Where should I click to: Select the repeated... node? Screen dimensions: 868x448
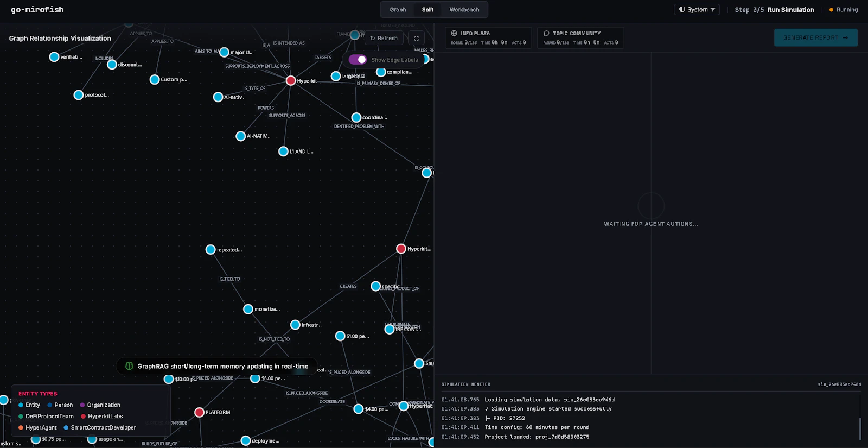coord(210,250)
